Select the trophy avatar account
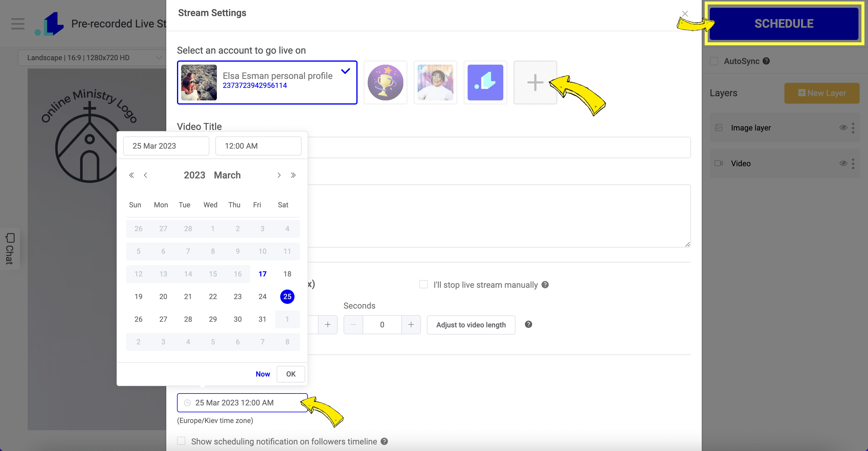 pyautogui.click(x=385, y=83)
